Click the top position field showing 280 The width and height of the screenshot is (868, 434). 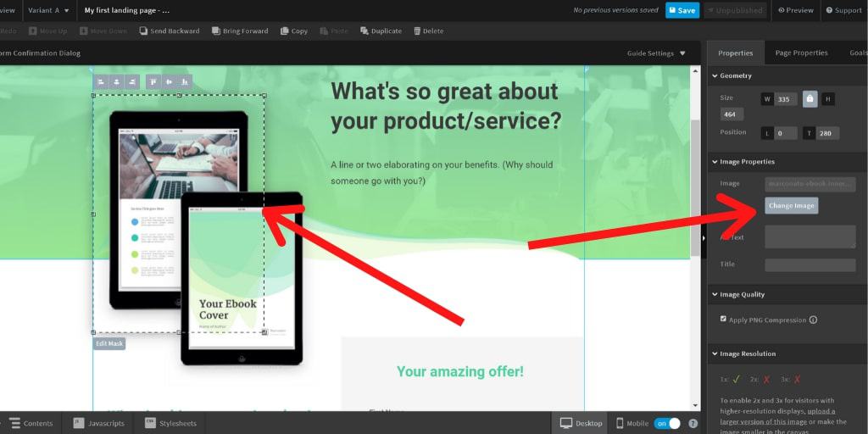(827, 133)
